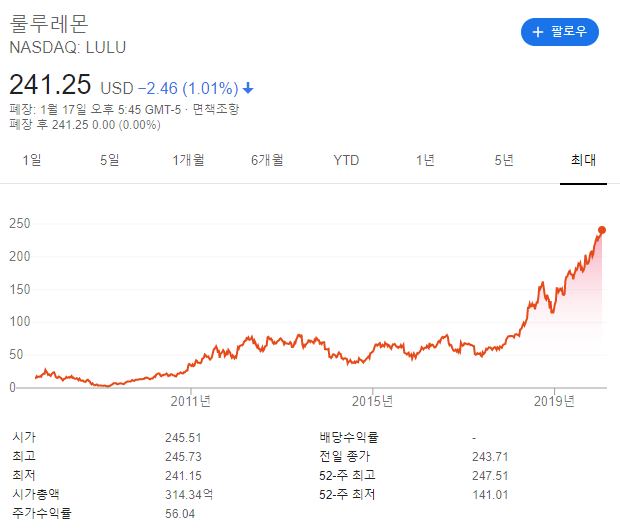Select the 최대 chart range tab

pyautogui.click(x=583, y=160)
